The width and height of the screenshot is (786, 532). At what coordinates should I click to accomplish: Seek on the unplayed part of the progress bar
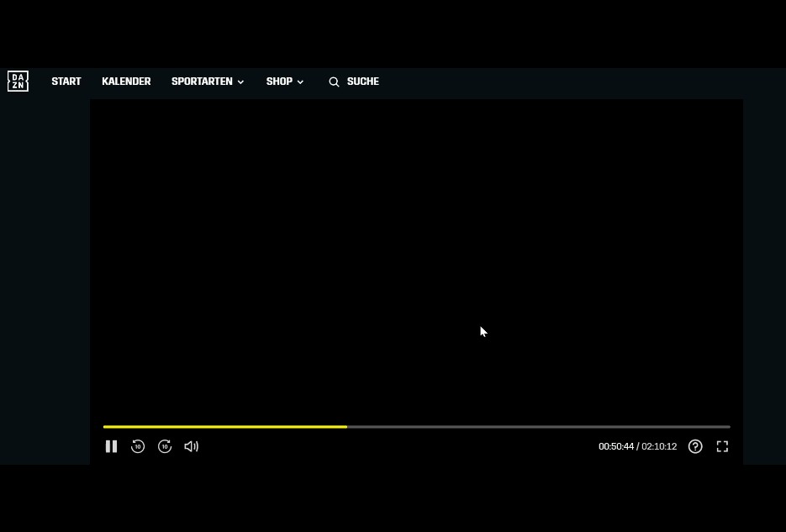coord(539,427)
